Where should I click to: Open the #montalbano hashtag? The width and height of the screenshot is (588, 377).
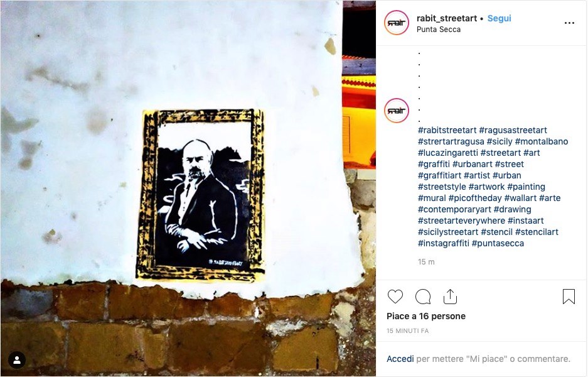pyautogui.click(x=542, y=141)
